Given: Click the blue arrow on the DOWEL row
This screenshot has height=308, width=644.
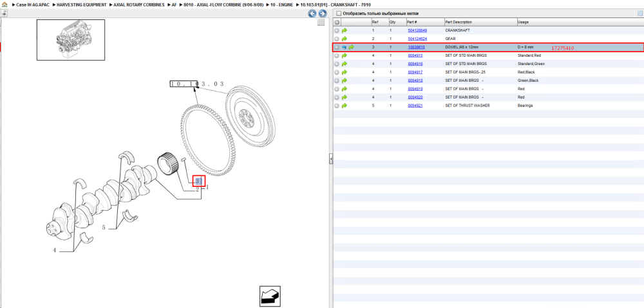Looking at the screenshot, I should [344, 47].
